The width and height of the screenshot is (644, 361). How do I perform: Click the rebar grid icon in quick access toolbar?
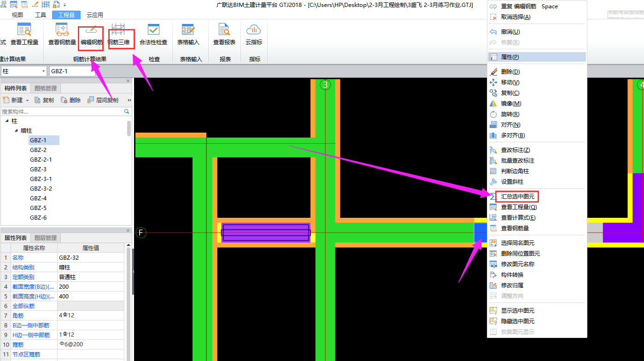coord(46,5)
